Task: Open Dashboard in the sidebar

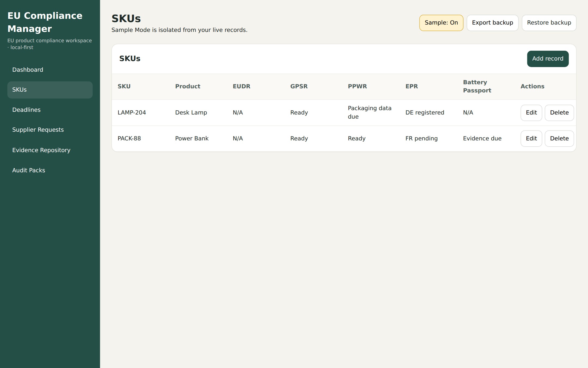Action: coord(50,70)
